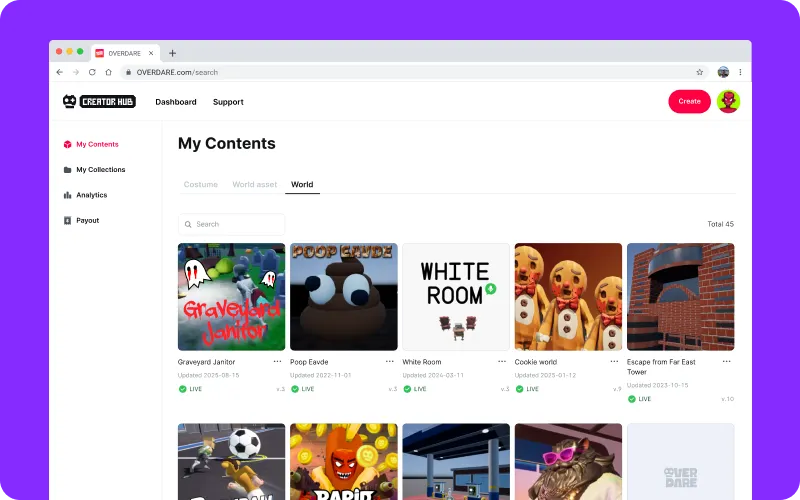The image size is (800, 500).
Task: Click the user avatar next to Create
Action: click(x=728, y=102)
